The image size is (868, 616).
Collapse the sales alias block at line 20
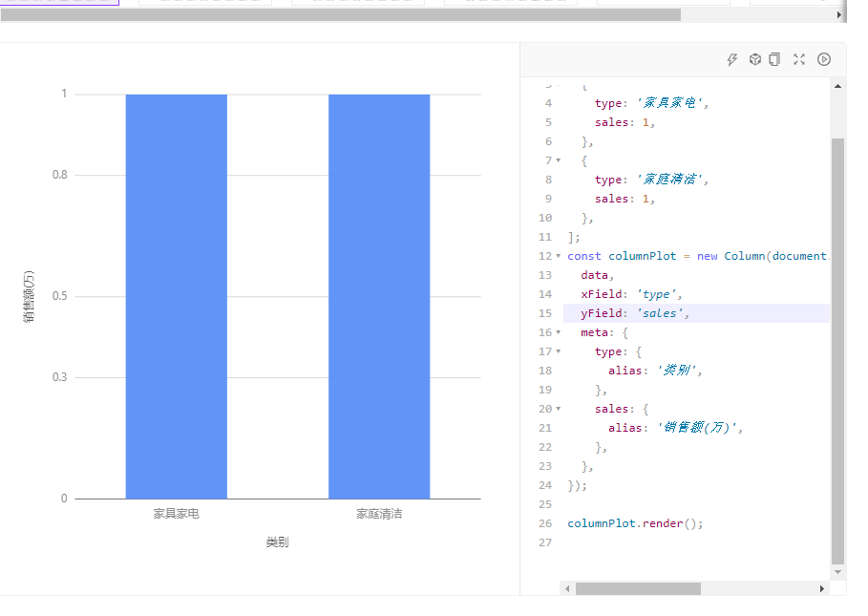point(559,408)
